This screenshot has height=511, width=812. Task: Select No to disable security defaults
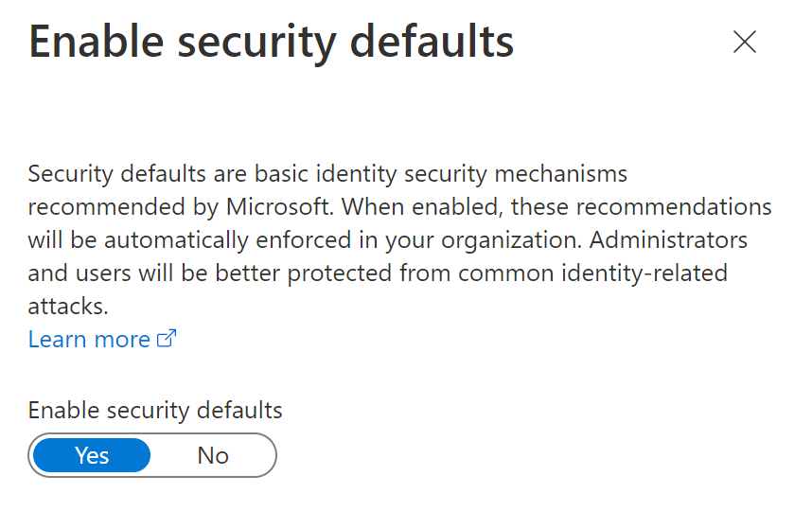click(x=213, y=455)
